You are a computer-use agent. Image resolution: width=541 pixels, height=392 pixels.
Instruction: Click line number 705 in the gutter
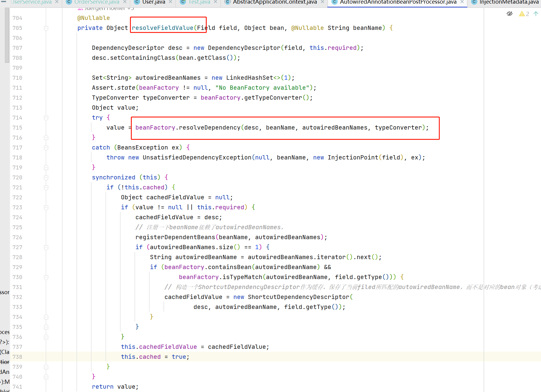coord(18,28)
